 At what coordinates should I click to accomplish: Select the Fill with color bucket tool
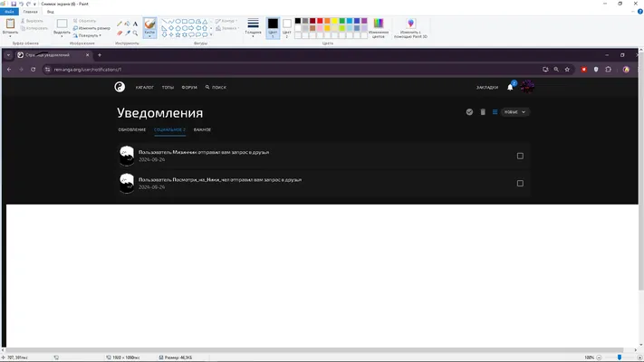pos(128,24)
